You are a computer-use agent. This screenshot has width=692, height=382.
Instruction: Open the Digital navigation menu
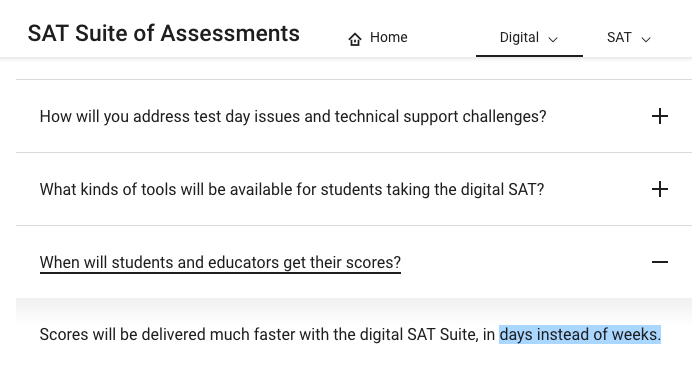coord(529,38)
